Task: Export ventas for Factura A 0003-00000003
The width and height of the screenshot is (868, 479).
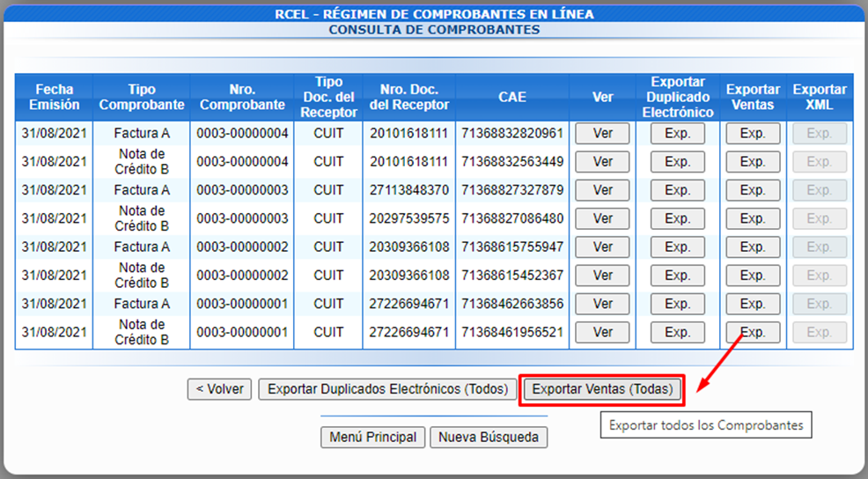Action: (x=752, y=190)
